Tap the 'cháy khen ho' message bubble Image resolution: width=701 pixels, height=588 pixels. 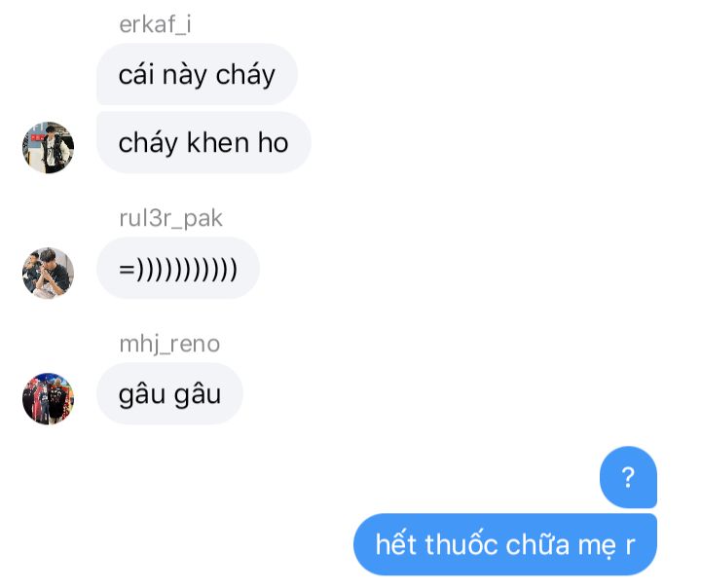203,142
